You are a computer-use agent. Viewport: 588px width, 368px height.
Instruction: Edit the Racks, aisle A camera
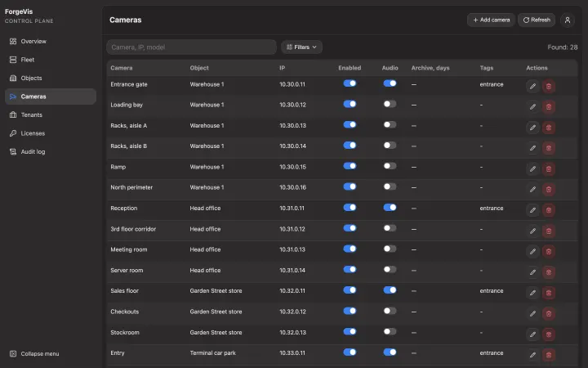click(x=532, y=128)
